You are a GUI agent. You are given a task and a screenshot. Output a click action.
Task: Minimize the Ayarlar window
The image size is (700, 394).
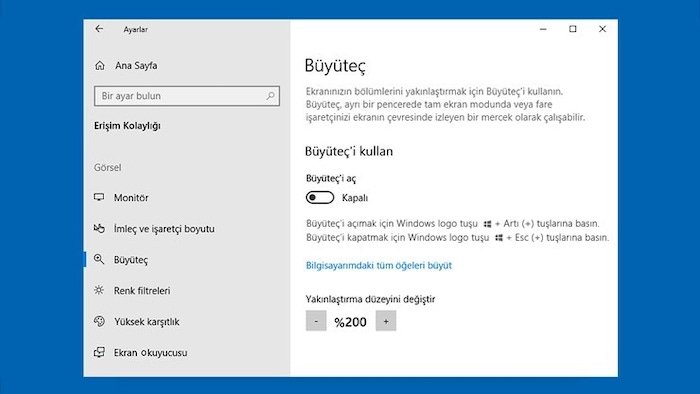point(543,29)
